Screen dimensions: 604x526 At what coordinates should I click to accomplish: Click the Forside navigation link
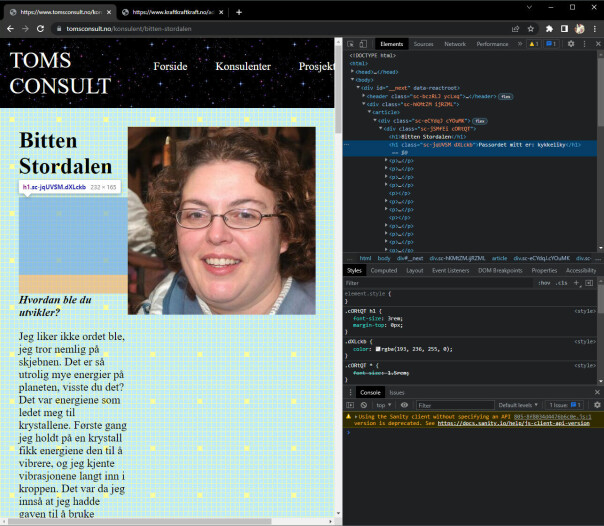click(x=170, y=66)
